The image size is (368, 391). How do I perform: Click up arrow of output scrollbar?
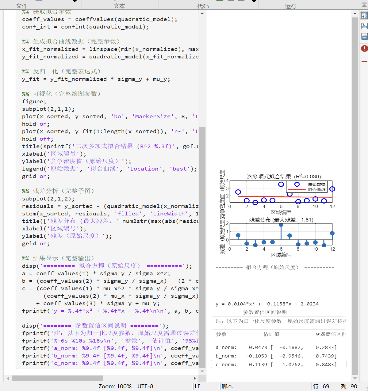pos(355,14)
